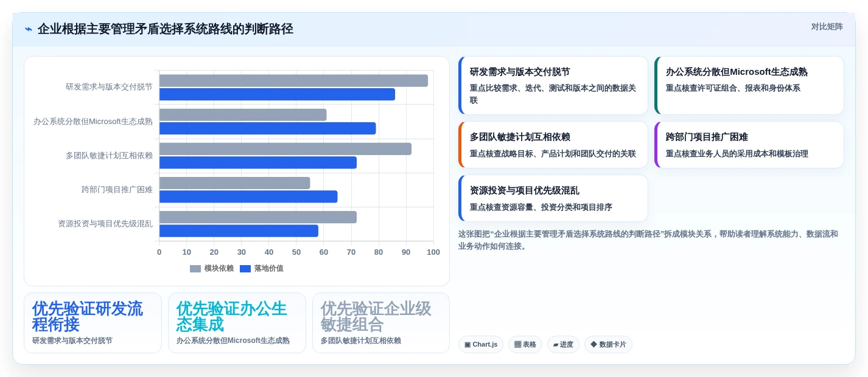The image size is (868, 377).
Task: Click the 数据卡片 tag chip
Action: [608, 345]
